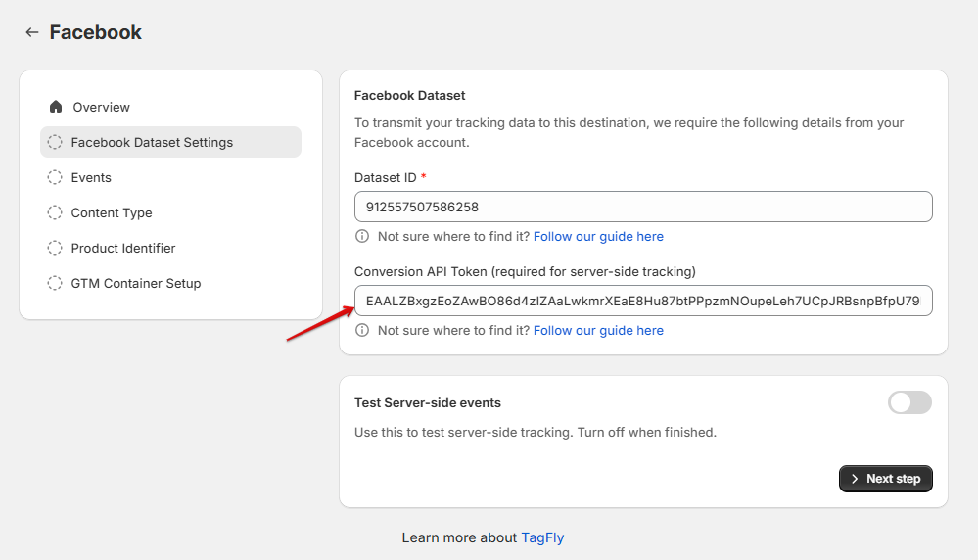Enable the Test Server-side events toggle
The height and width of the screenshot is (560, 978).
pos(909,402)
